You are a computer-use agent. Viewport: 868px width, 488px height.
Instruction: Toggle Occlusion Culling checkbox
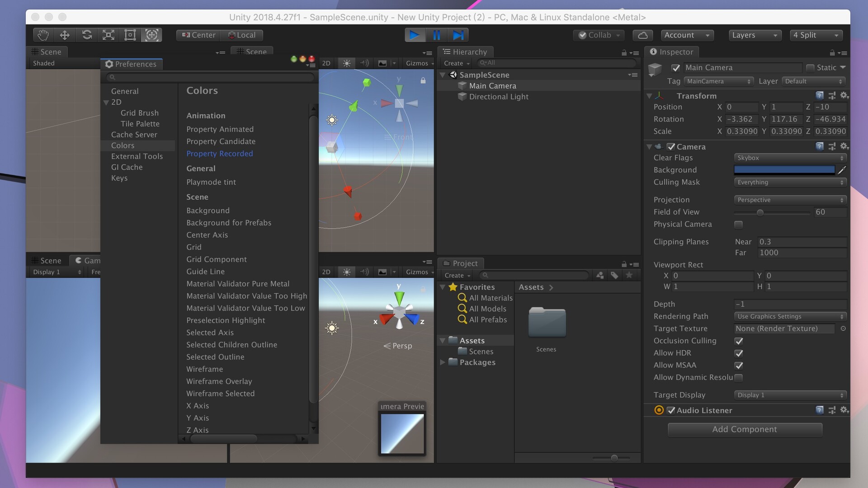point(739,341)
